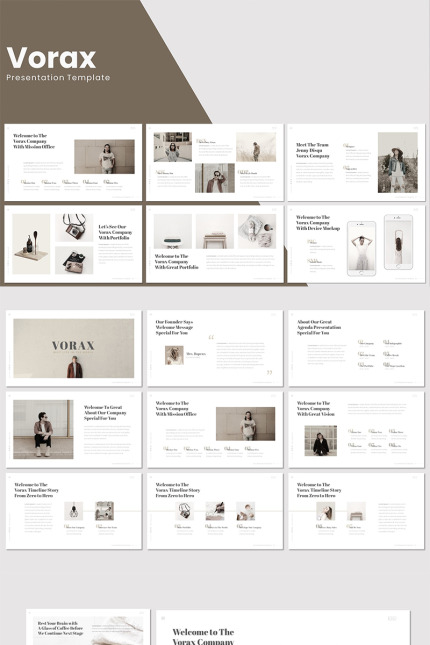Open the partially visible 'Welcome to The Vorax Company' slide at bottom

coord(283,628)
